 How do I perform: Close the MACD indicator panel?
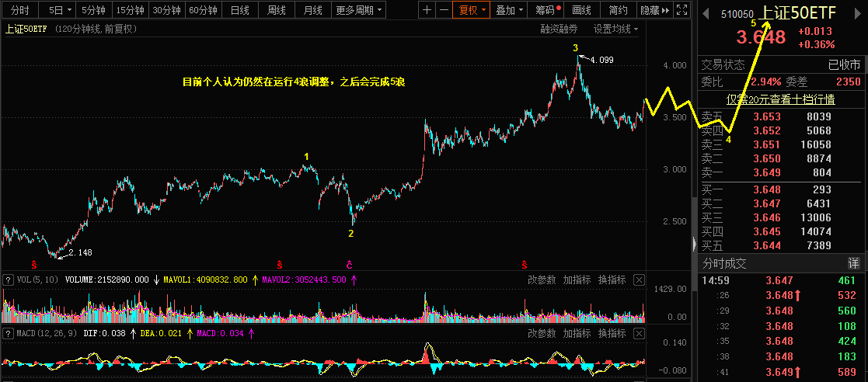639,333
